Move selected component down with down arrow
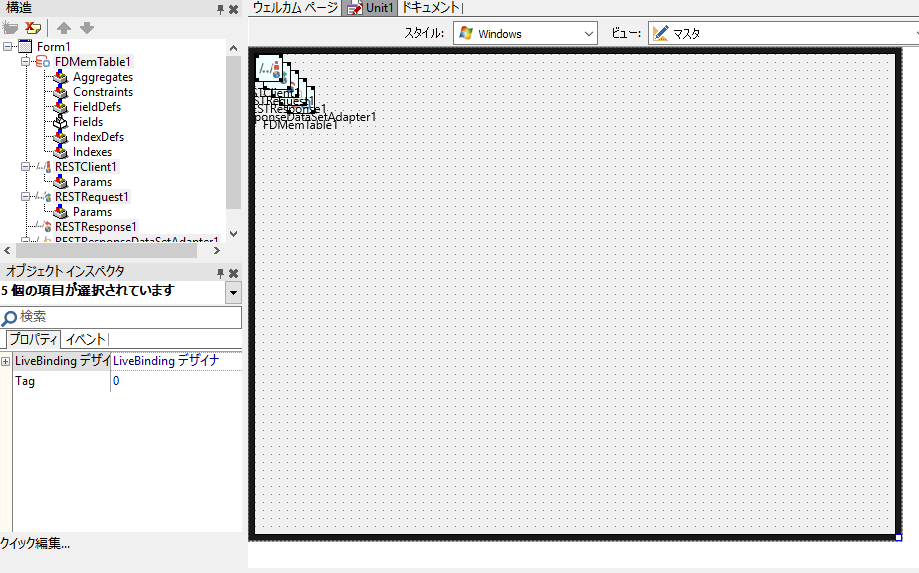 point(87,28)
